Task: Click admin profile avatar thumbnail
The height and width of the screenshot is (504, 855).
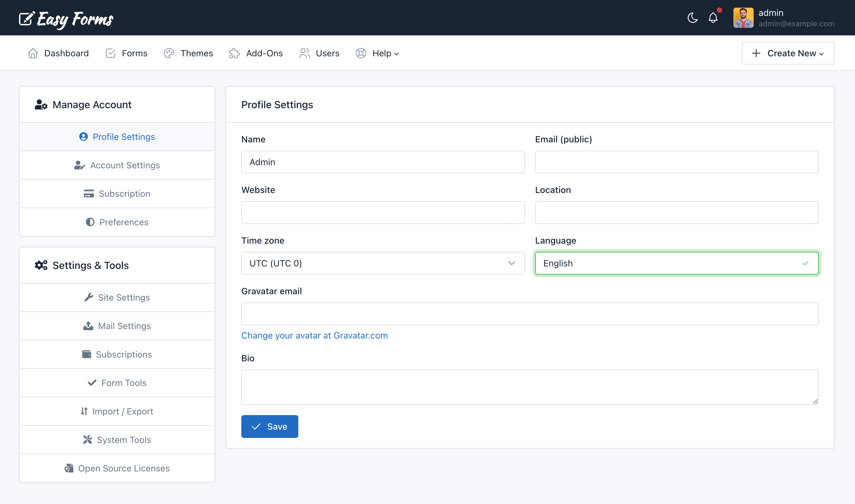Action: click(744, 17)
